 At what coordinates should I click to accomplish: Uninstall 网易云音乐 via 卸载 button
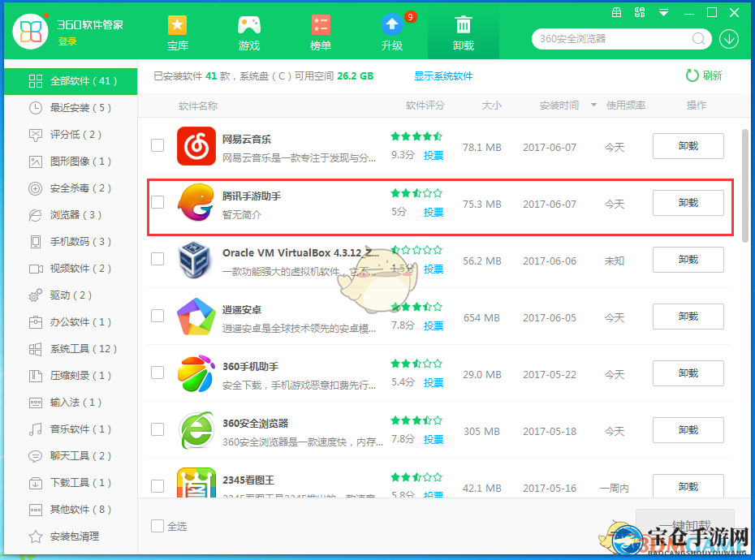click(688, 146)
